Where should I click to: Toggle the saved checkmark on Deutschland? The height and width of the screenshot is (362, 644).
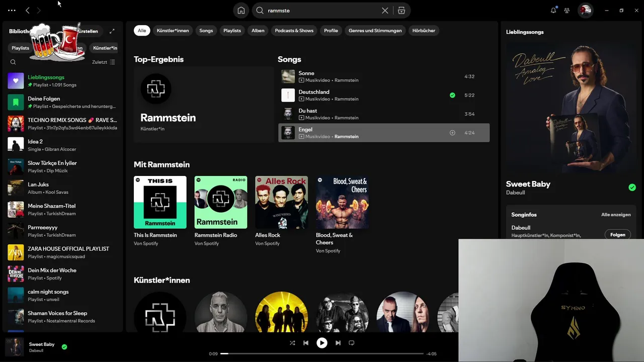(452, 95)
